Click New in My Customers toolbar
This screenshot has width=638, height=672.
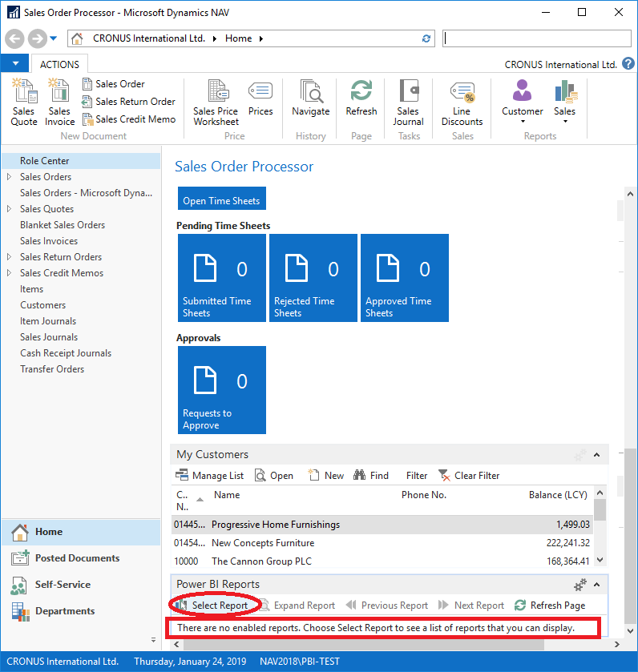click(326, 475)
